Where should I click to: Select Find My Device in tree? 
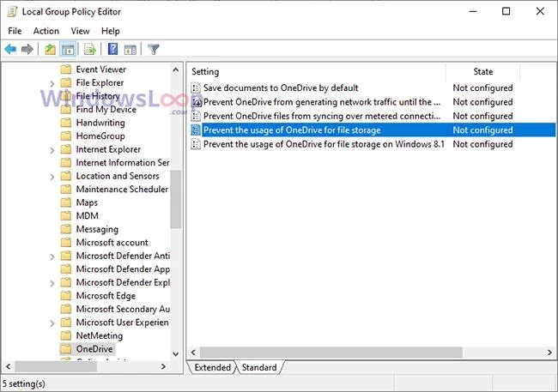[x=106, y=110]
